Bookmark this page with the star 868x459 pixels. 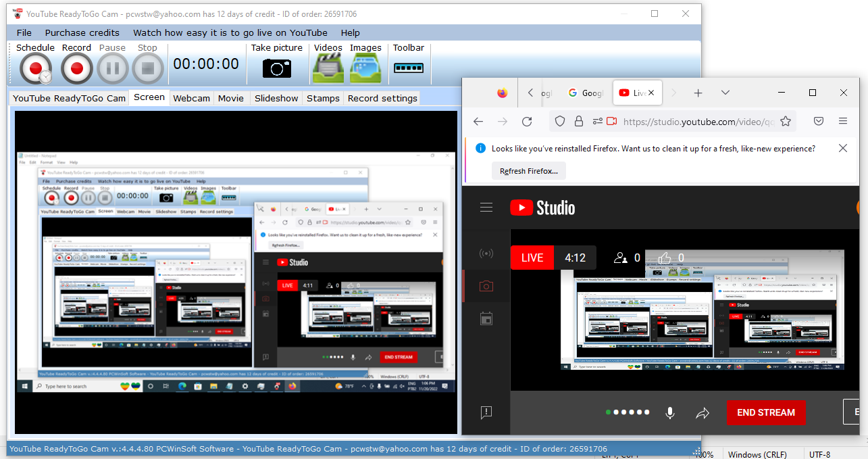tap(786, 121)
